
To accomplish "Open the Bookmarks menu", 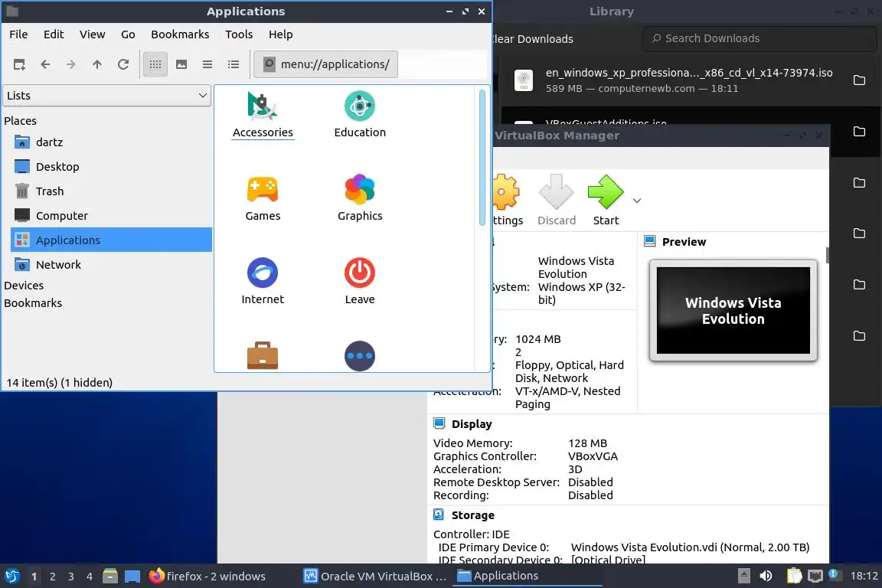I will click(x=180, y=34).
